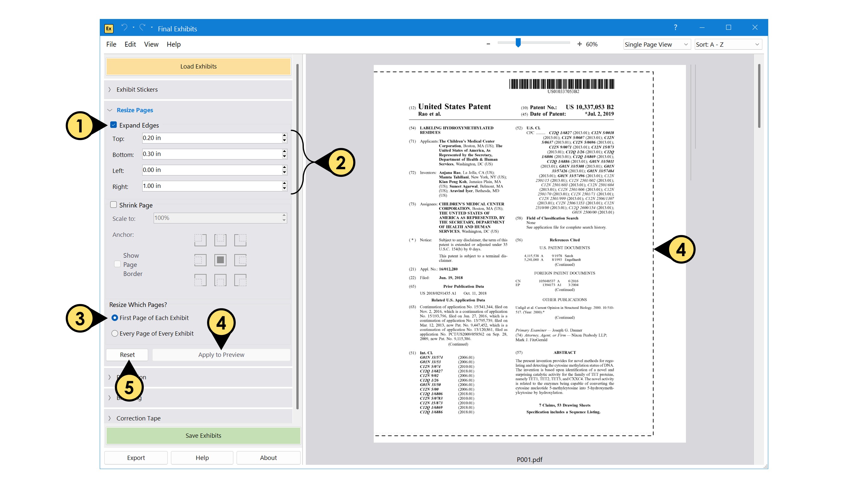Open the View menu
The image size is (868, 488).
151,44
